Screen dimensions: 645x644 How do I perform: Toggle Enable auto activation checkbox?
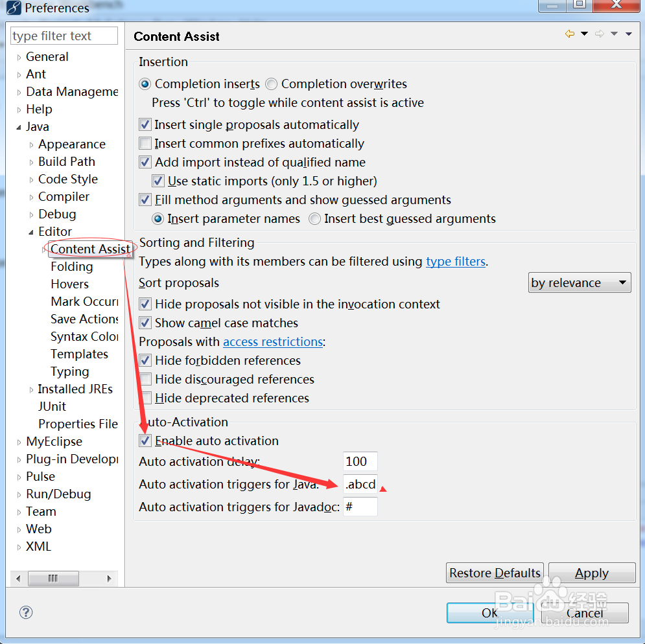145,441
